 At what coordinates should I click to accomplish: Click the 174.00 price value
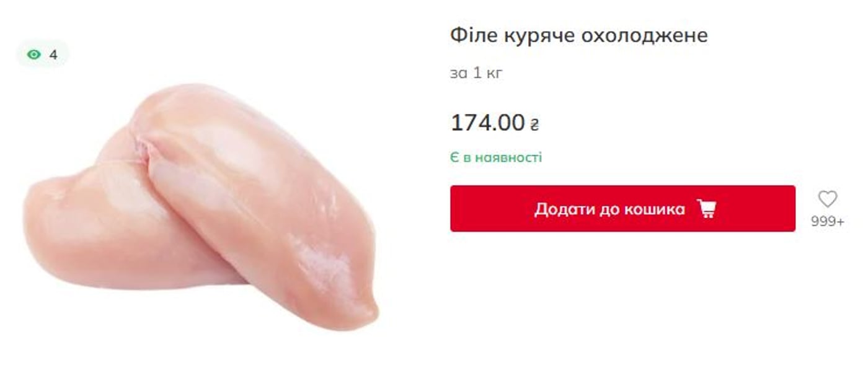pyautogui.click(x=487, y=123)
